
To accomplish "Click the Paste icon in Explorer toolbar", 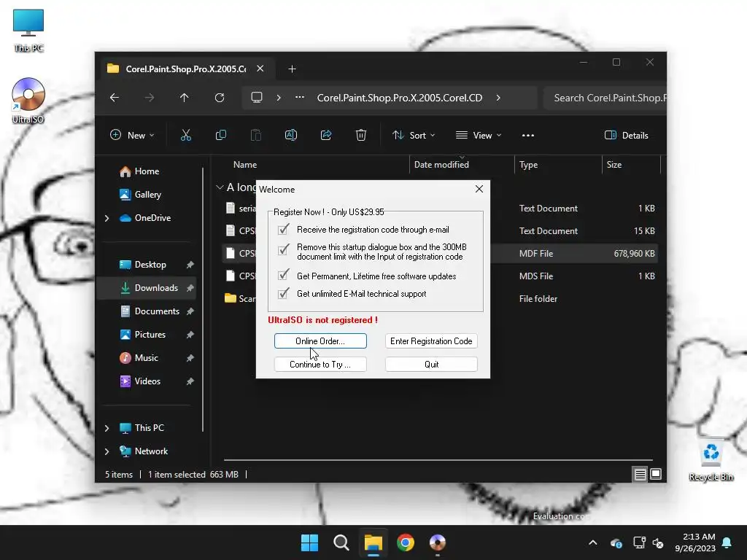I will pyautogui.click(x=256, y=135).
